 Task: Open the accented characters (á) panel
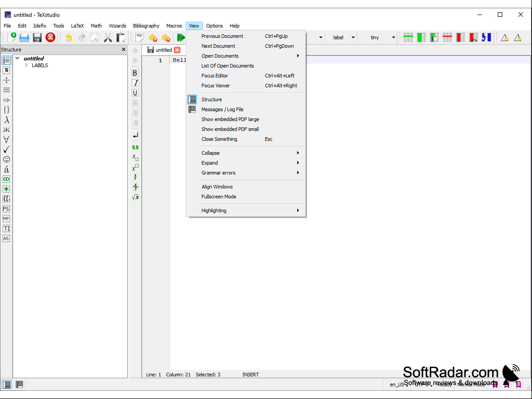pyautogui.click(x=6, y=169)
